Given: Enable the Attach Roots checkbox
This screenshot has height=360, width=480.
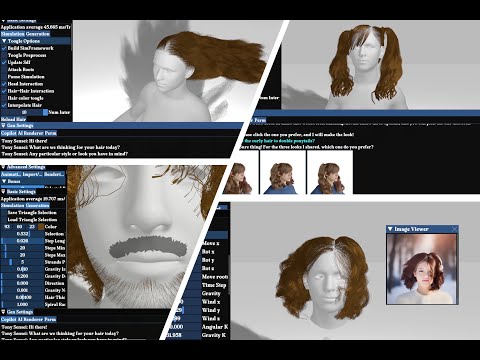Looking at the screenshot, I should pos(4,70).
